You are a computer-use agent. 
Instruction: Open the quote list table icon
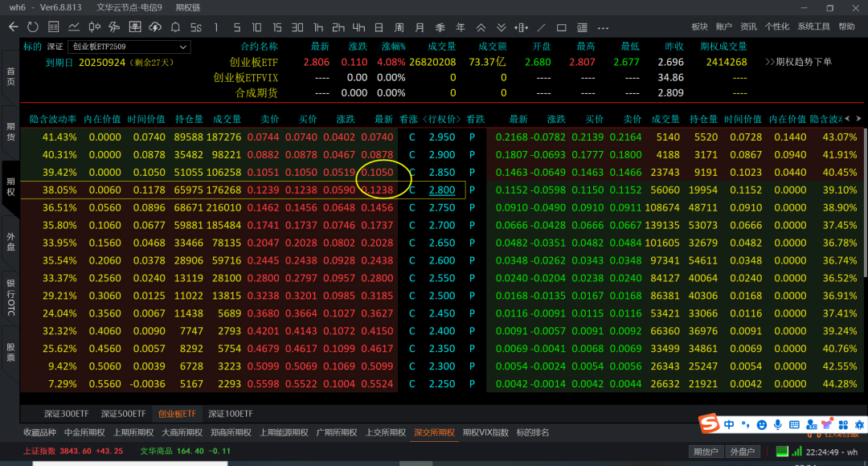point(54,27)
